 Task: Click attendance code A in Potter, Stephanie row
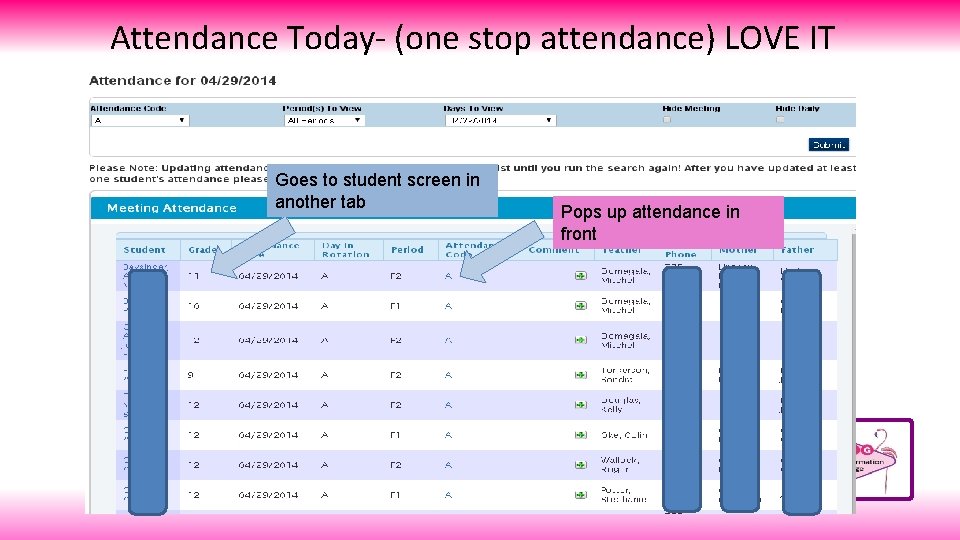pos(448,495)
